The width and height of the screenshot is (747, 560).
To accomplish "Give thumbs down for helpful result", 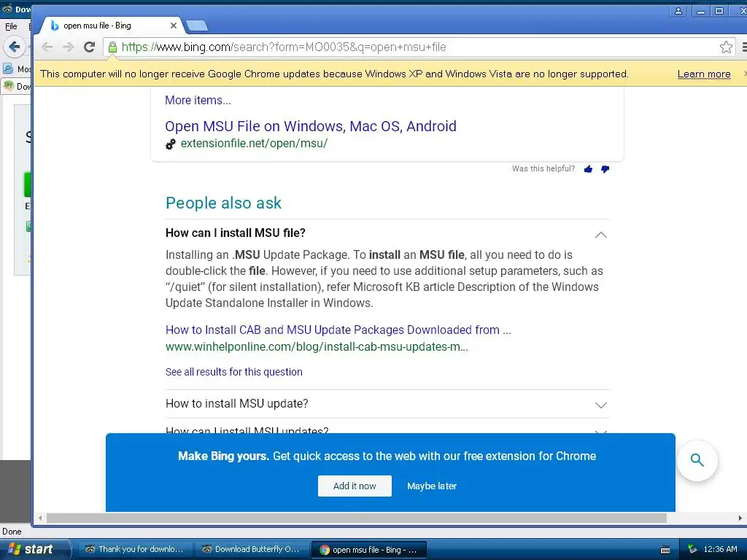I will click(605, 169).
